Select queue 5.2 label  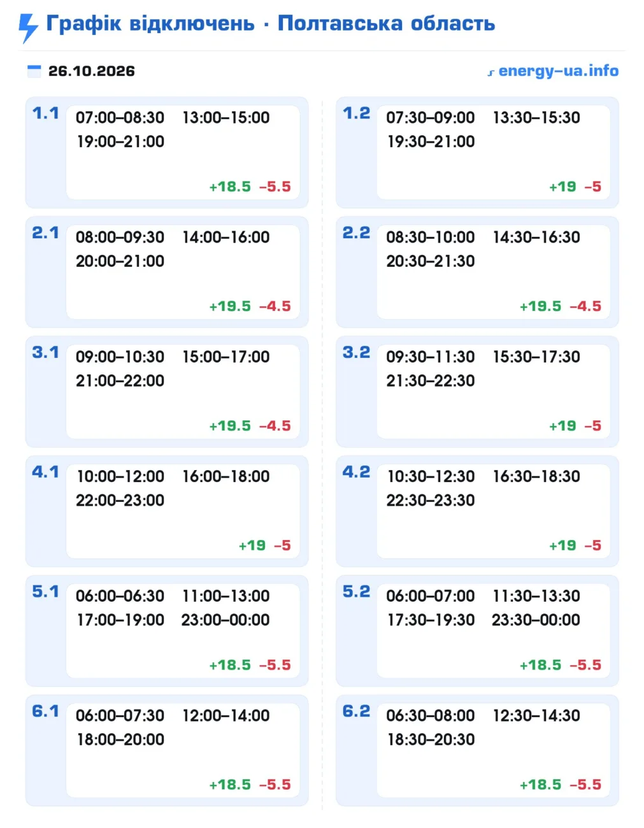(356, 592)
